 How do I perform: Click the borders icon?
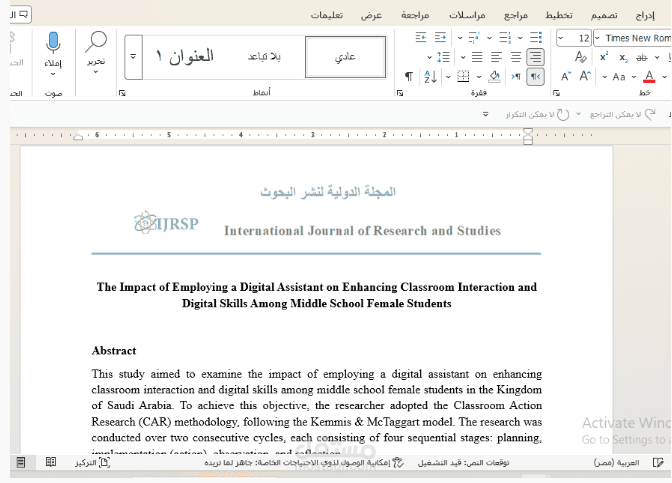[463, 77]
